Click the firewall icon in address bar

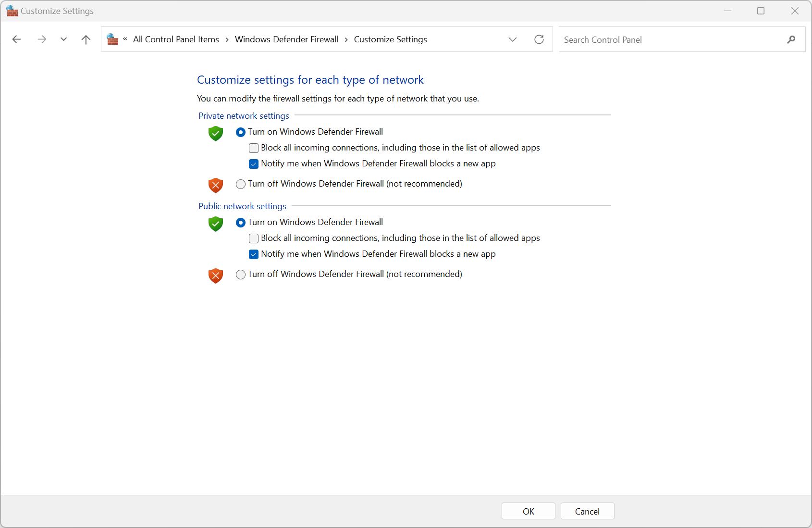coord(112,39)
